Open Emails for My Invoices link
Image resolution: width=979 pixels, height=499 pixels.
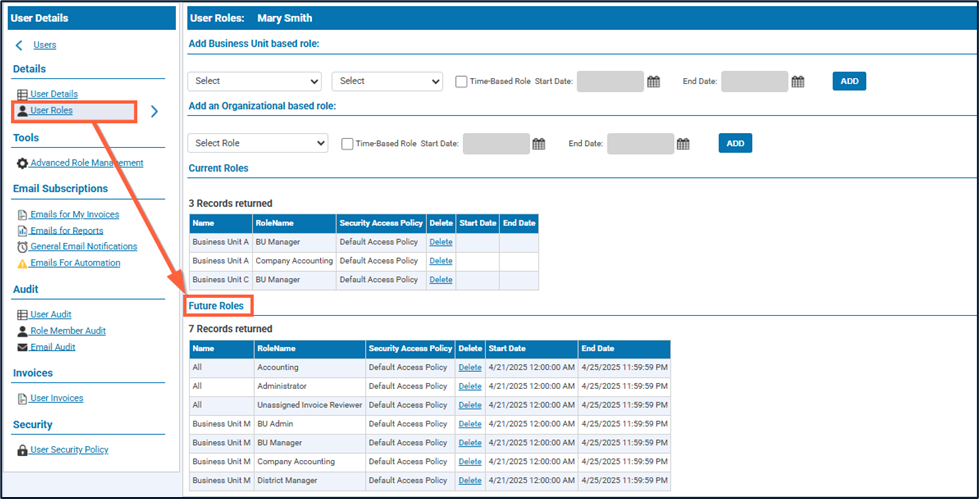coord(74,214)
